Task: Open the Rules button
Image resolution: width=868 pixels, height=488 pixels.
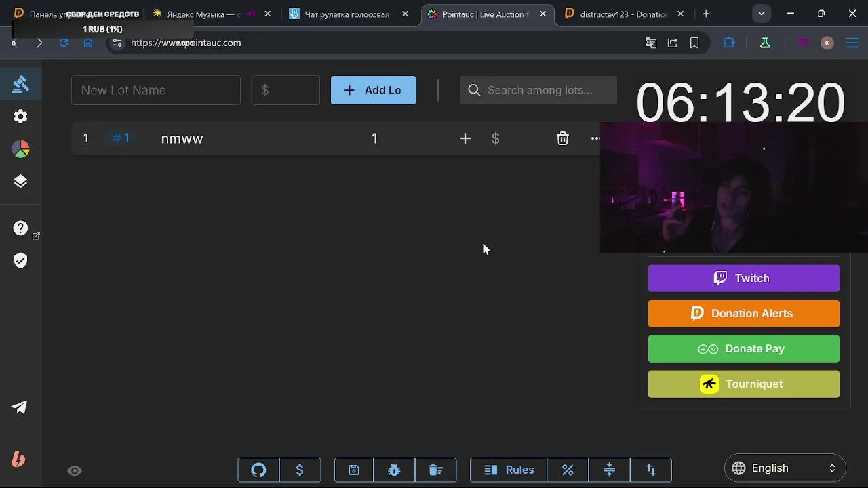Action: pos(509,470)
